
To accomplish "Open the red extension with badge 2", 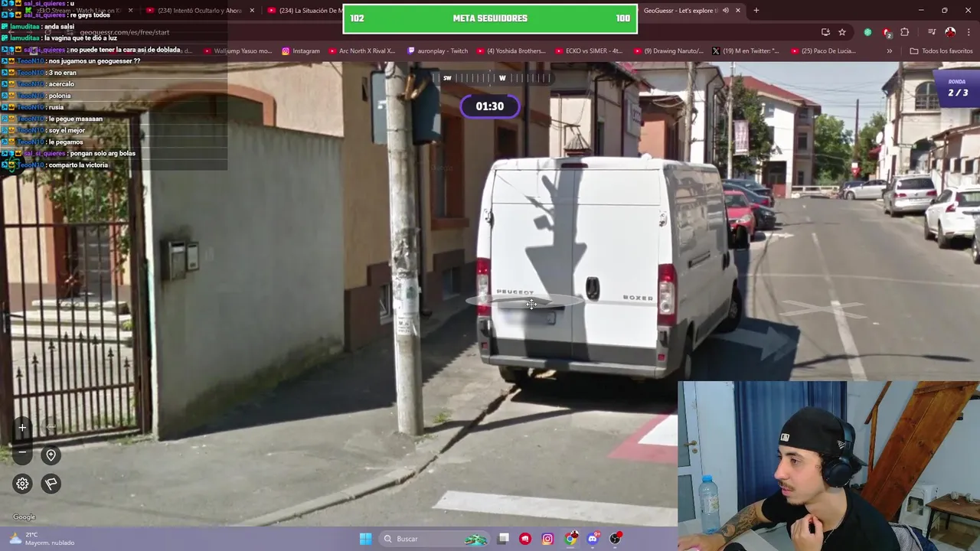I will [x=887, y=32].
